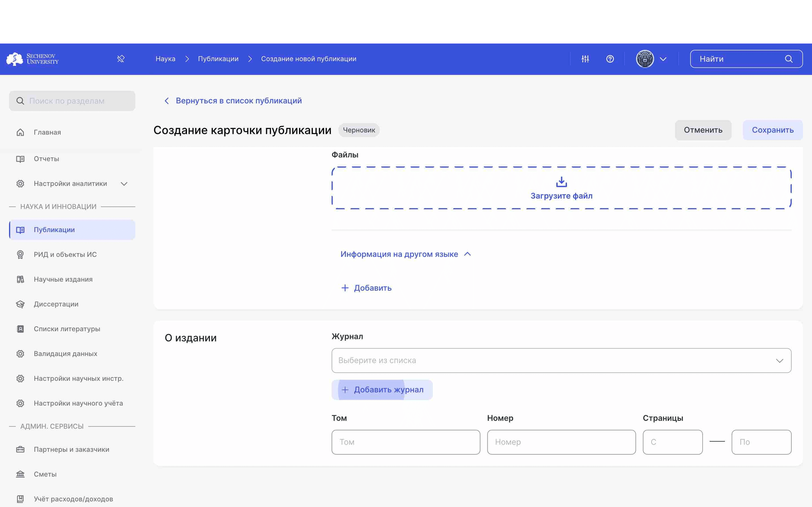Click the data validation sidebar icon

(19, 353)
